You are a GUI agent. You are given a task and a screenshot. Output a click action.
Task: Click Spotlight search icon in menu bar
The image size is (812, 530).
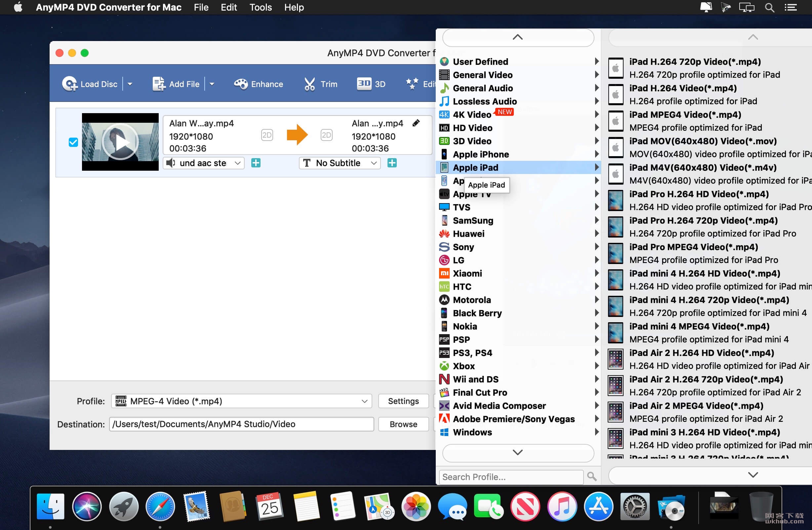[769, 7]
